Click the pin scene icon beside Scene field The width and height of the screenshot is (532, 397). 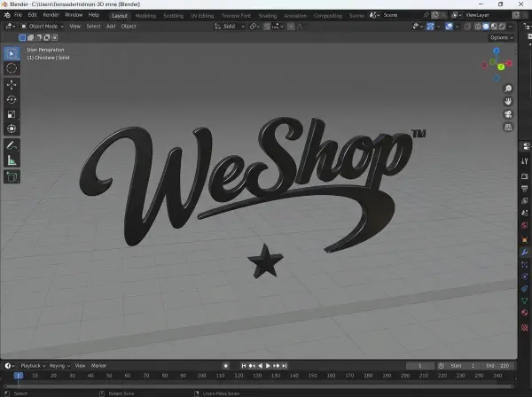pyautogui.click(x=426, y=15)
